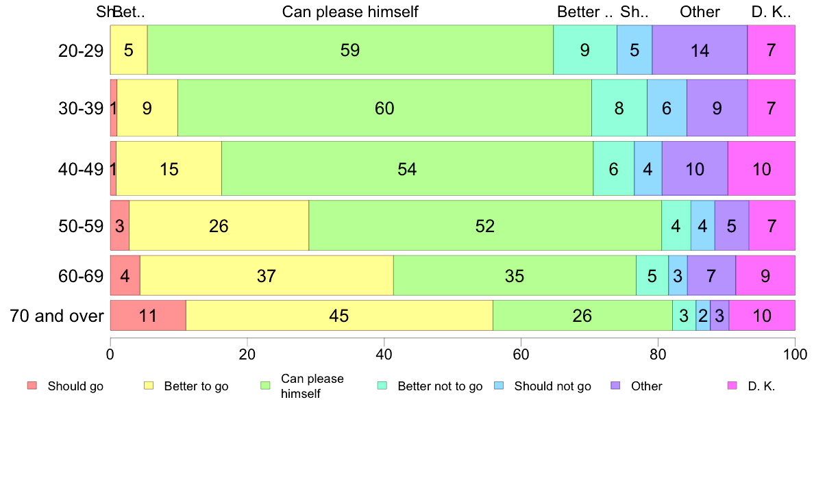The width and height of the screenshot is (814, 504).
Task: Click the yellow Better to go legend swatch
Action: point(149,386)
